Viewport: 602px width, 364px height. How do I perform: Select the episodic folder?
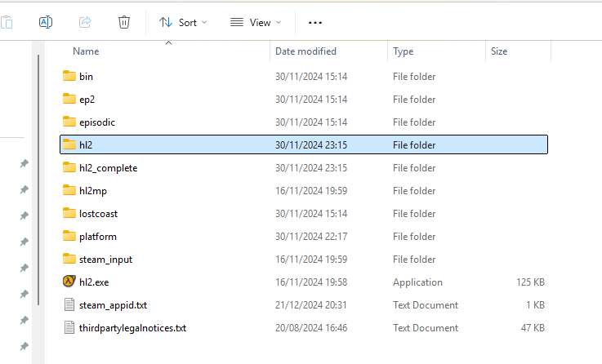tap(97, 122)
